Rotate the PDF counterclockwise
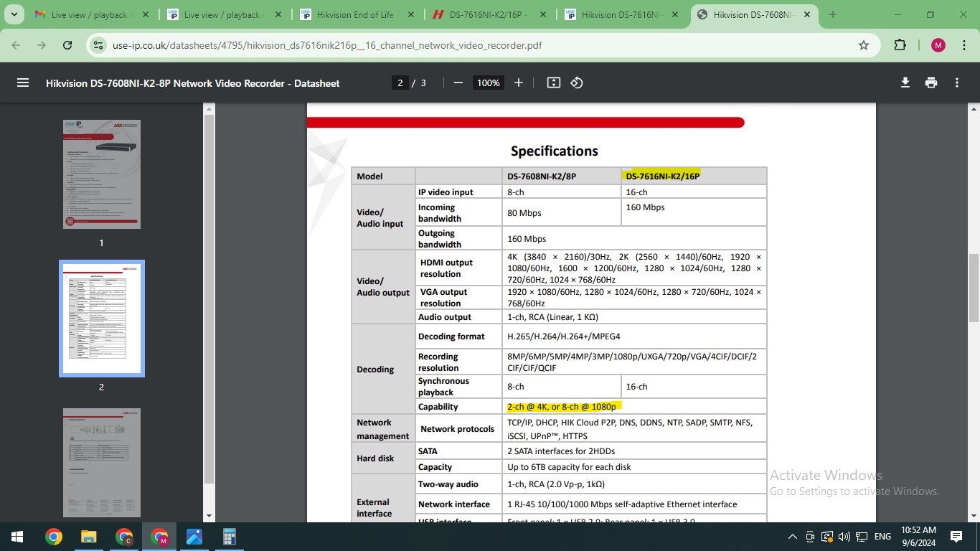 577,83
